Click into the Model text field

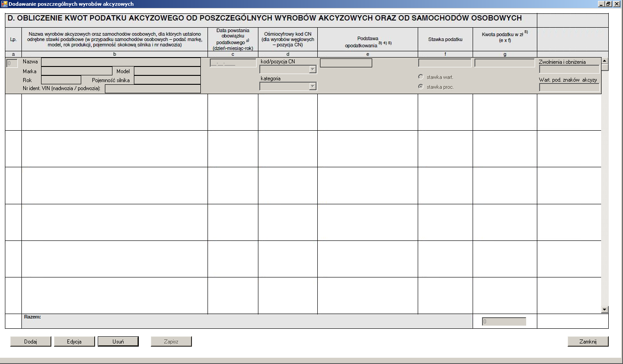coord(167,71)
